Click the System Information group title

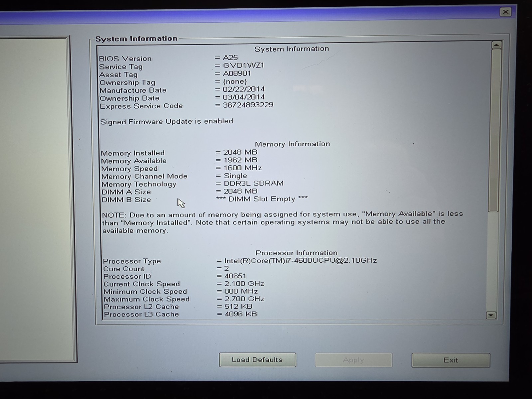tap(136, 39)
